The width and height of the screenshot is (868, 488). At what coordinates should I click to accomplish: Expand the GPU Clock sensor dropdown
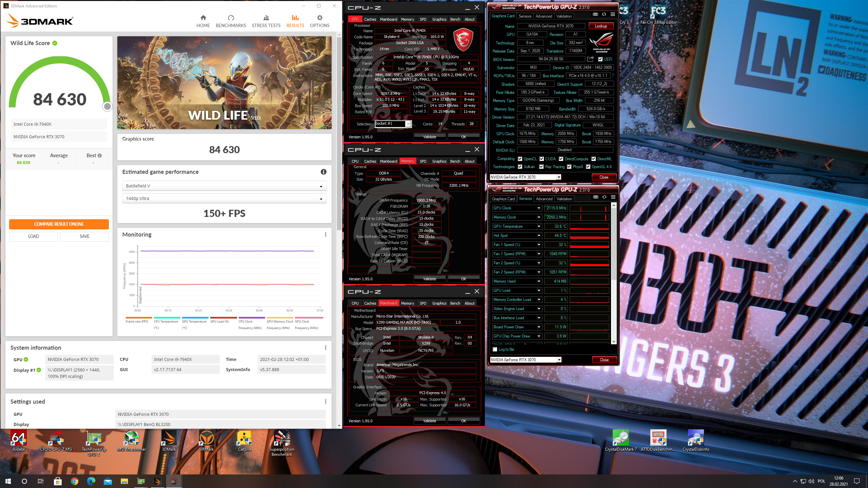point(539,208)
